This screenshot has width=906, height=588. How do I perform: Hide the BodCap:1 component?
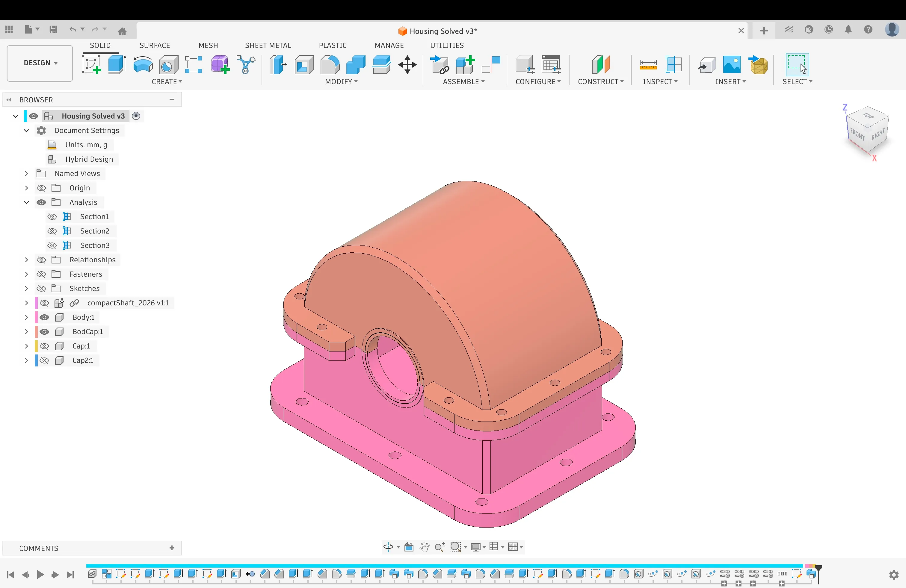tap(44, 332)
